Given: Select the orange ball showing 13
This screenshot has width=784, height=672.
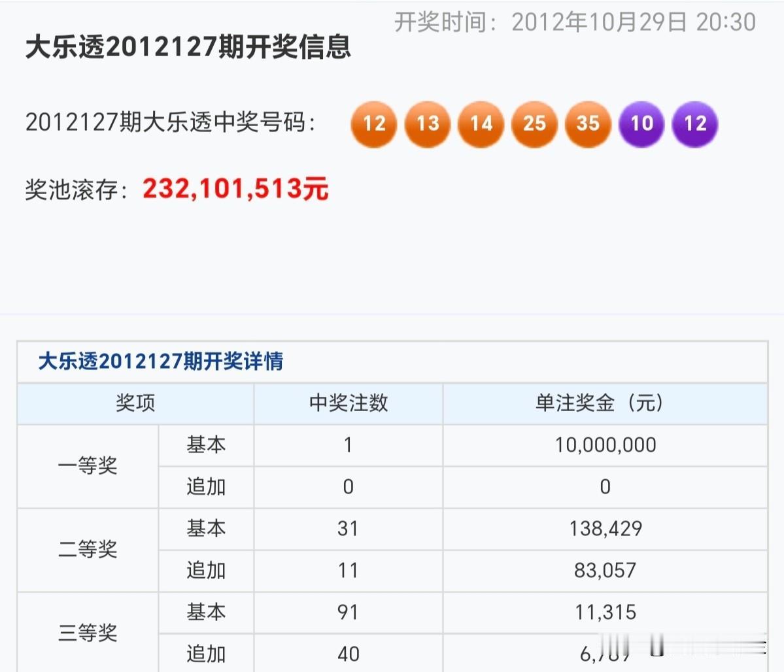Looking at the screenshot, I should [x=427, y=124].
